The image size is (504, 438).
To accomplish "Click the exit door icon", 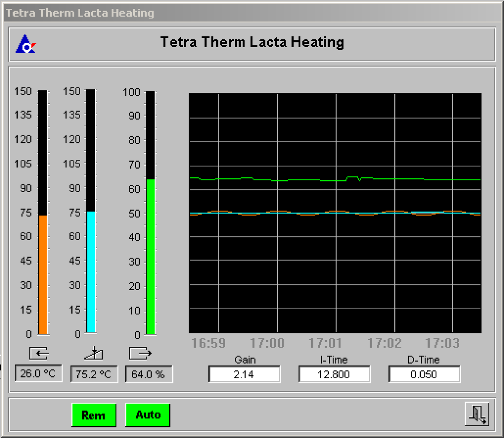I will [477, 414].
